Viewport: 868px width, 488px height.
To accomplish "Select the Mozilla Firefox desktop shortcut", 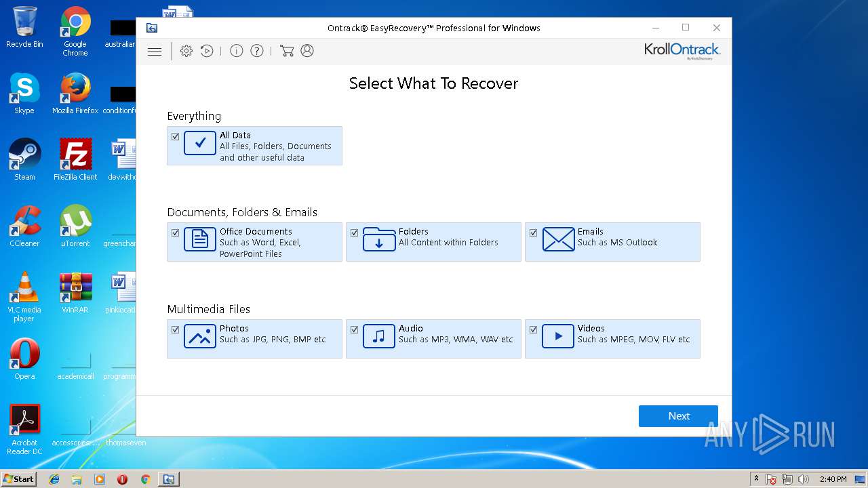I will tap(75, 94).
